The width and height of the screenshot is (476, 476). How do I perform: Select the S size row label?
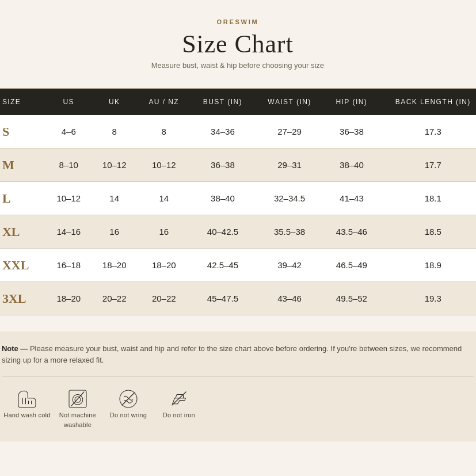tap(6, 132)
